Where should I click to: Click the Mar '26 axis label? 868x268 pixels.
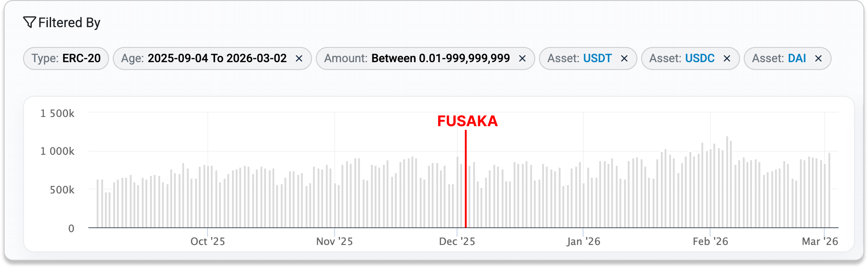820,241
